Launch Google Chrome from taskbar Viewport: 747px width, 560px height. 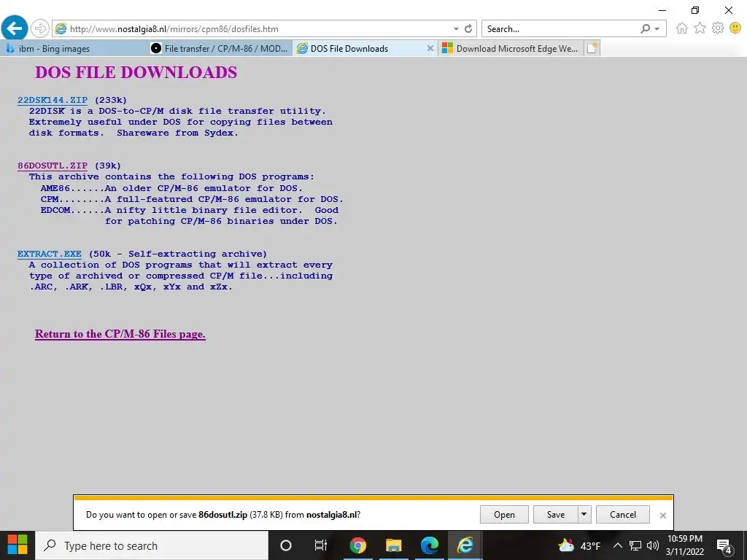[x=357, y=545]
